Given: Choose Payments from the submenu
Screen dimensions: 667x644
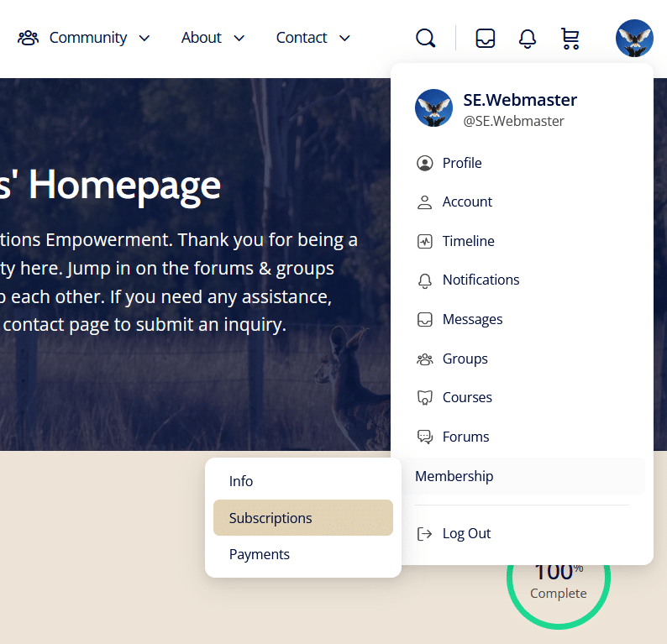Looking at the screenshot, I should pyautogui.click(x=260, y=554).
